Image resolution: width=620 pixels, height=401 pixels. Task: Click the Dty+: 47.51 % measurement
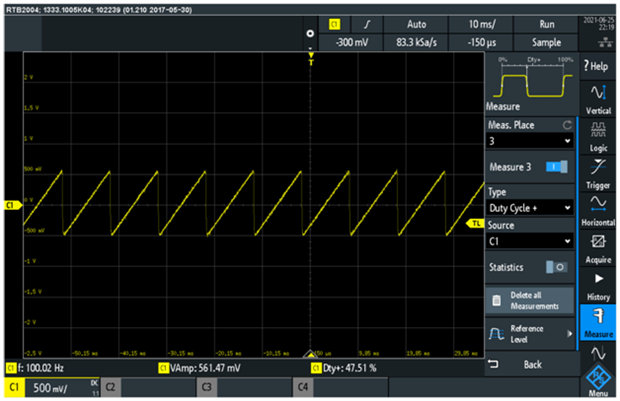(x=344, y=368)
